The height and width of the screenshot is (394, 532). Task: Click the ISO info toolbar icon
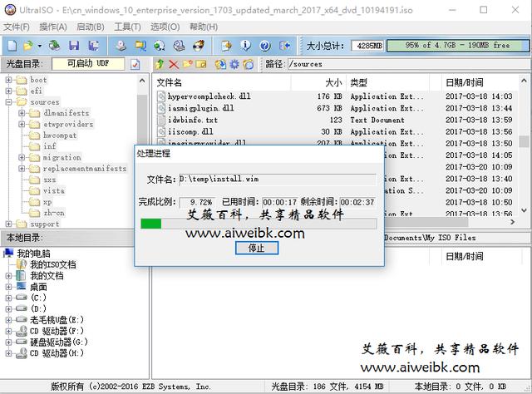(246, 46)
